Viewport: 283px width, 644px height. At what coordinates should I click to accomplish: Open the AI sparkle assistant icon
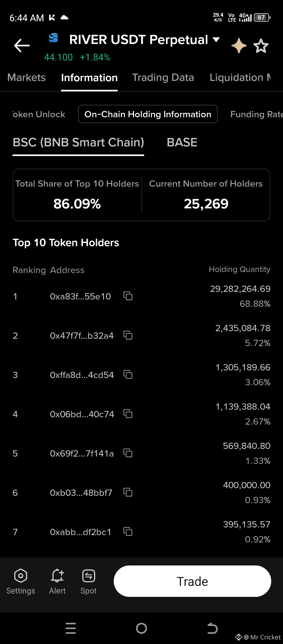click(x=239, y=46)
